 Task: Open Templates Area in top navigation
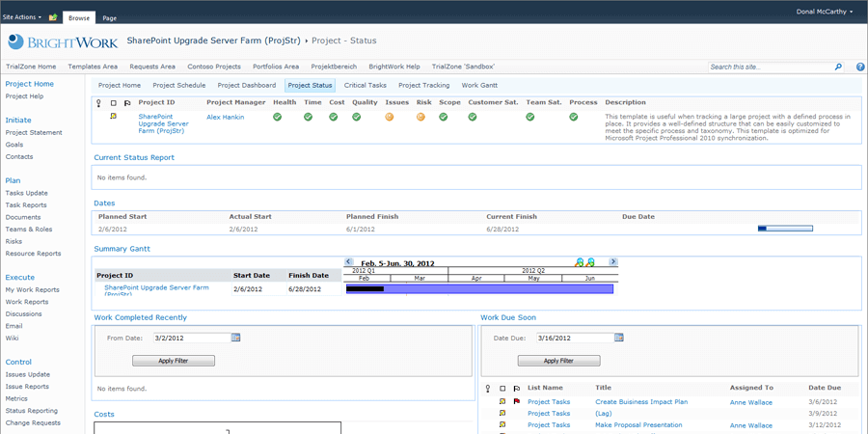[x=93, y=67]
